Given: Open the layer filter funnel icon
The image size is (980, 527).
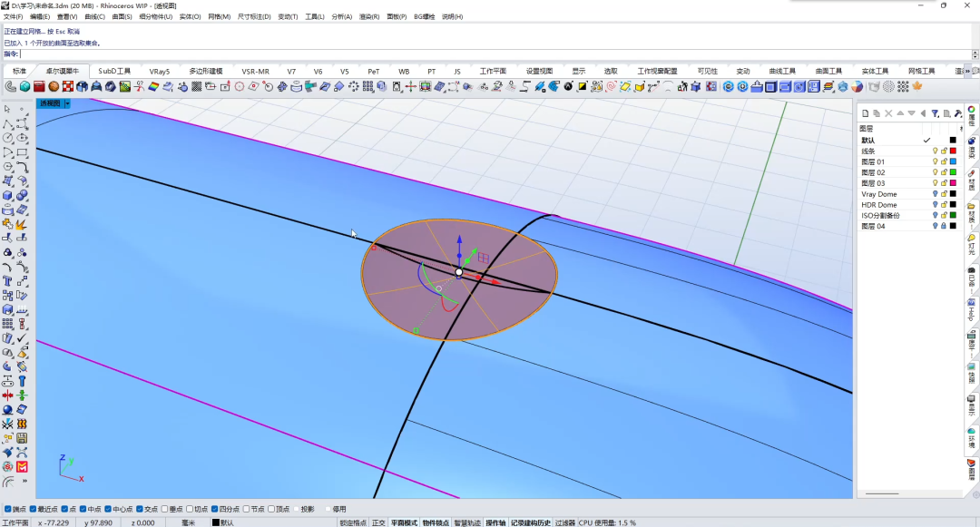Looking at the screenshot, I should pyautogui.click(x=935, y=113).
